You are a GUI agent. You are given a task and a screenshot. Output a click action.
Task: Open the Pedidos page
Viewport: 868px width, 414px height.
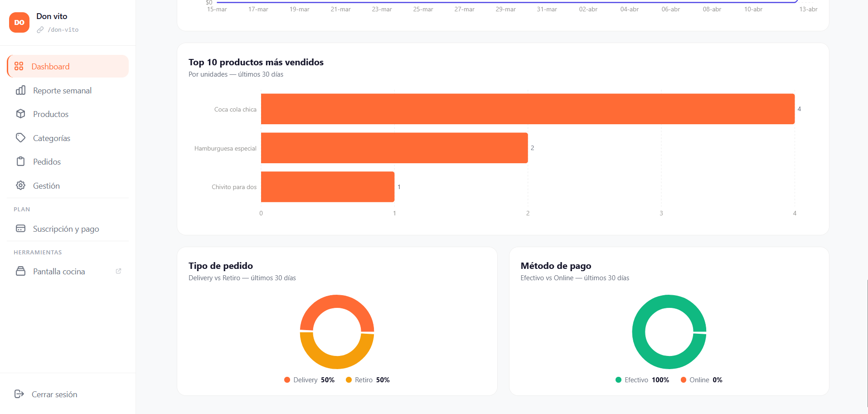tap(47, 162)
